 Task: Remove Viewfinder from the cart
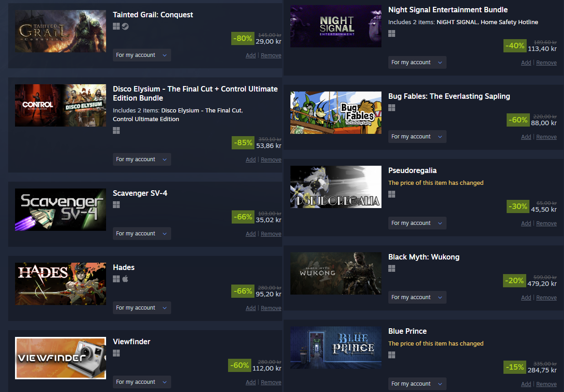[271, 382]
